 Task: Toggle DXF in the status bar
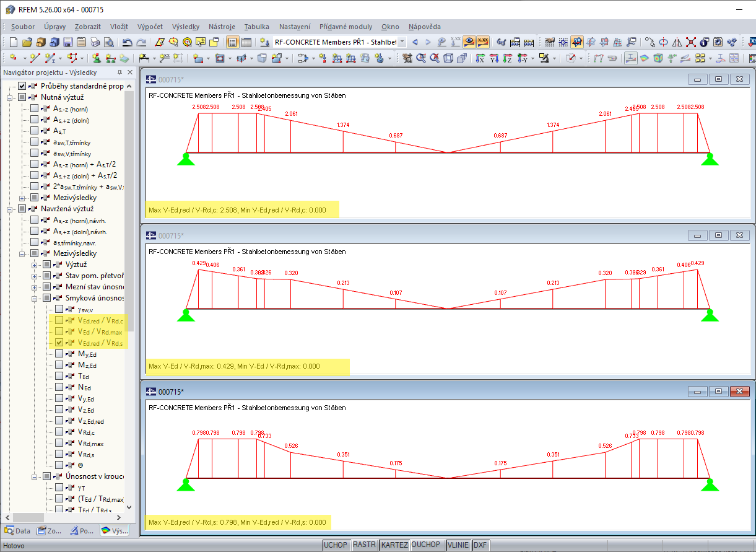point(480,545)
